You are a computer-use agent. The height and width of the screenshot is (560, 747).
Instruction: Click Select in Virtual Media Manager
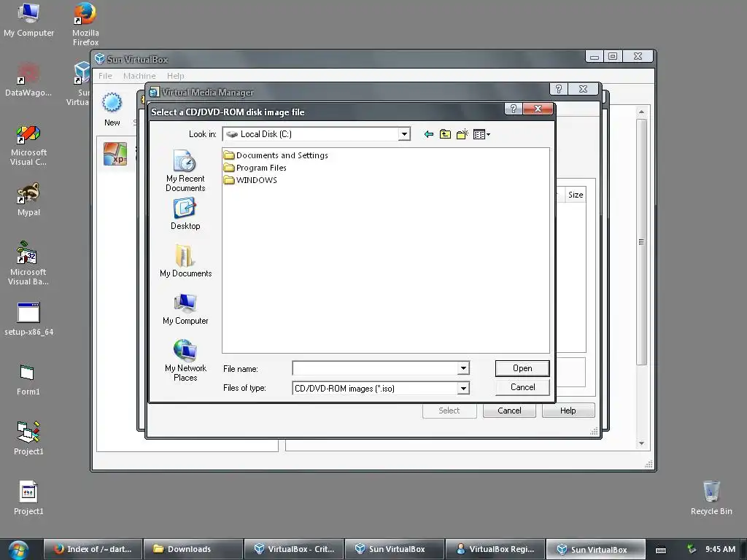[x=449, y=411]
